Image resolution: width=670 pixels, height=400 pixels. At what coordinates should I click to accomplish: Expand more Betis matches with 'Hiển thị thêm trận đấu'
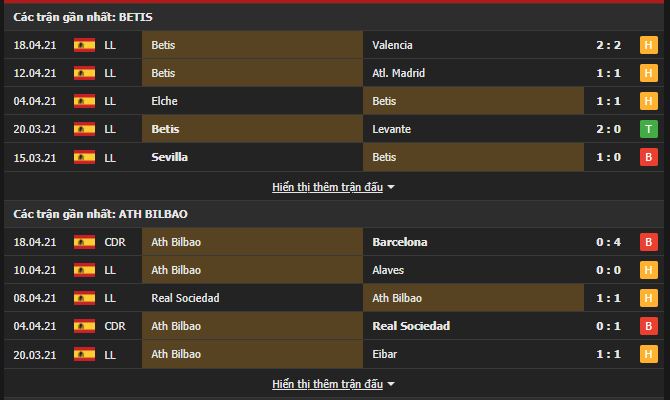327,187
